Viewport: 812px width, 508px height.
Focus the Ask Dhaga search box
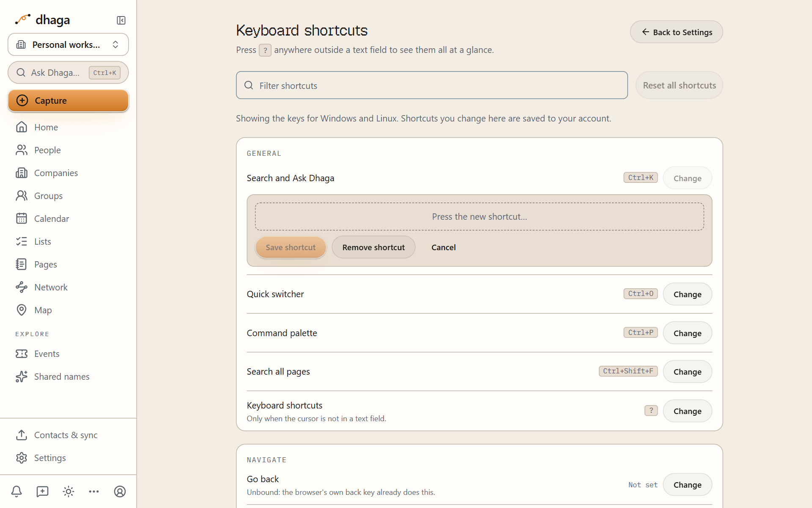point(68,72)
